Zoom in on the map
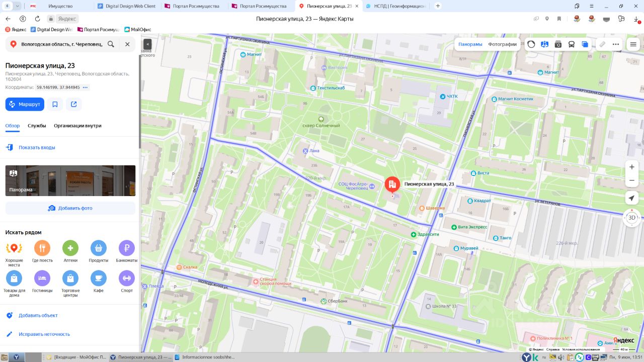Screen dimensions: 644x362 [632, 167]
